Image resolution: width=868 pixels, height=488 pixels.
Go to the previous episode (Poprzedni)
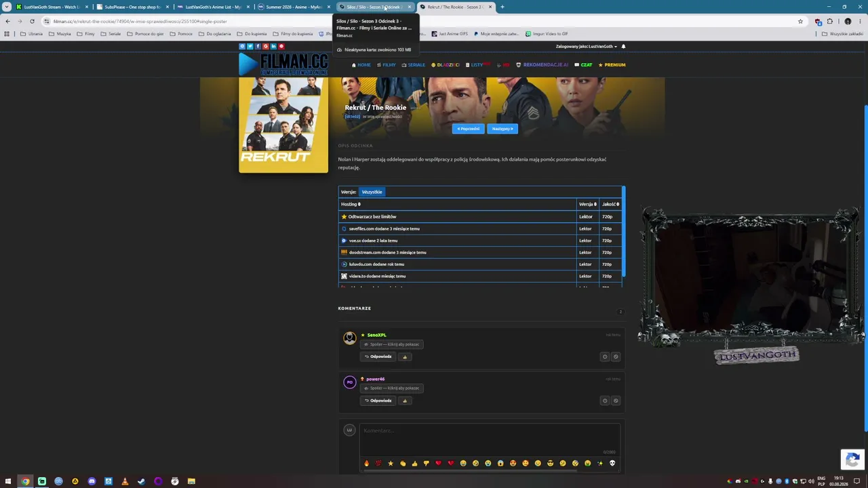(468, 129)
